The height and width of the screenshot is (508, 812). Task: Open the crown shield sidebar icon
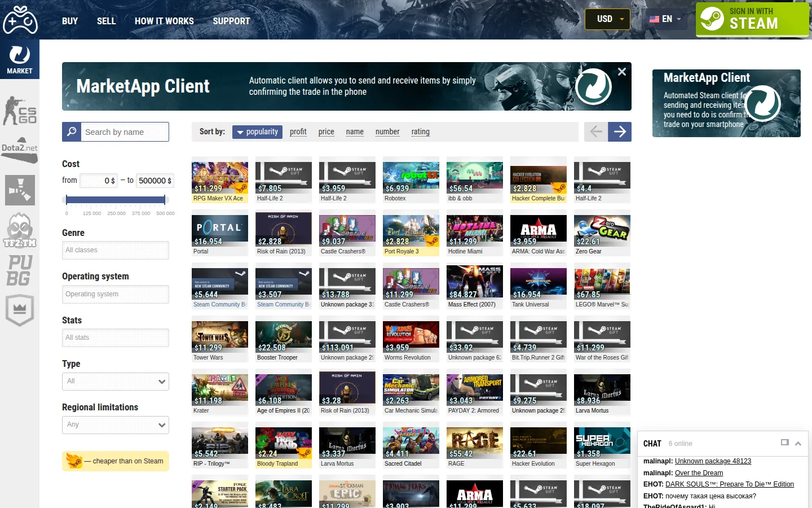[20, 310]
